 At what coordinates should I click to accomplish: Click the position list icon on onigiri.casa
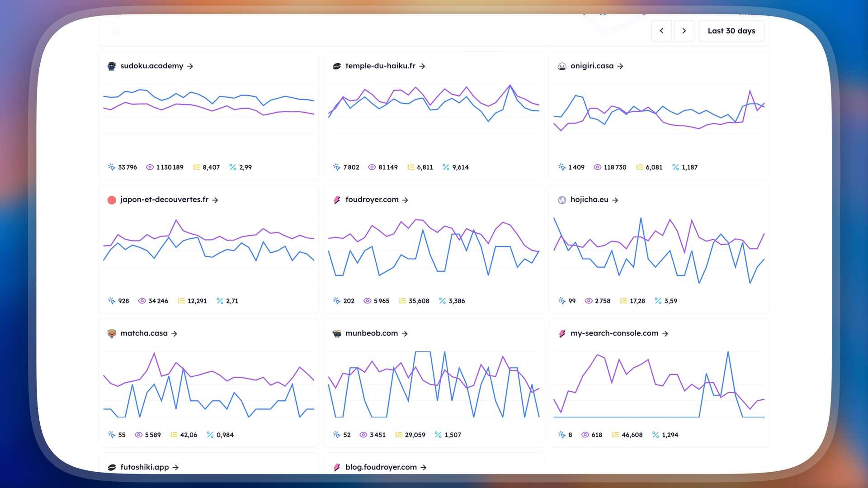click(x=639, y=167)
